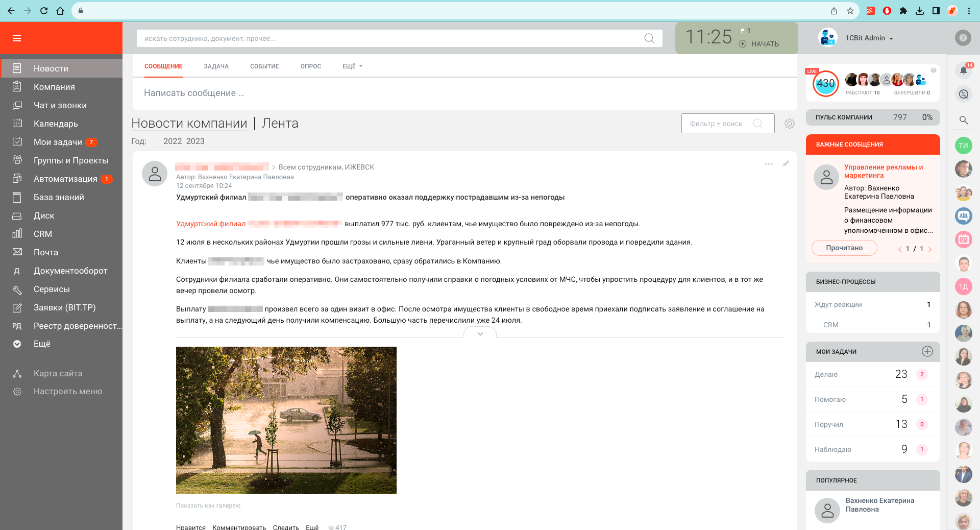The image size is (980, 530).
Task: Open the post's three-dot menu
Action: pyautogui.click(x=769, y=164)
